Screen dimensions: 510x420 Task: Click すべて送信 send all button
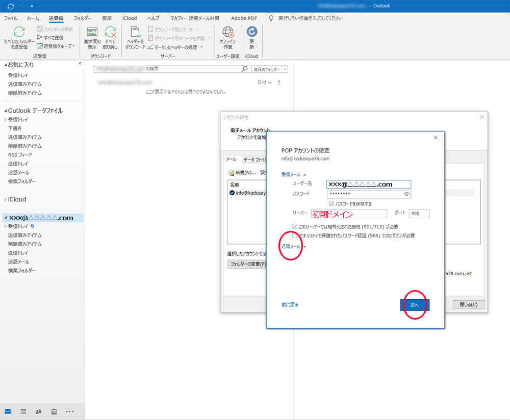(x=50, y=37)
